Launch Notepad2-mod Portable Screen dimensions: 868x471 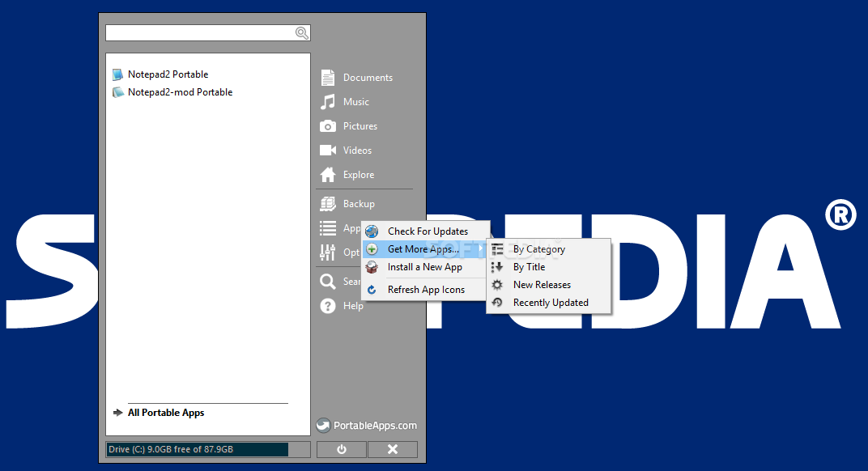(180, 92)
